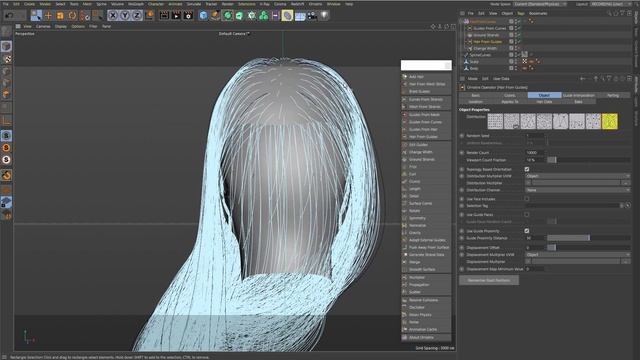Click the Camera icon in toolbar

tap(312, 16)
